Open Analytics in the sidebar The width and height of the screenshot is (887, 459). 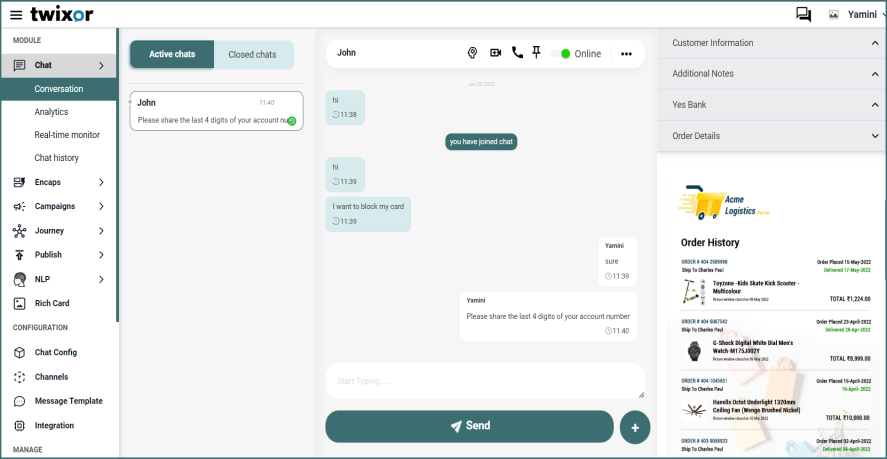click(51, 112)
